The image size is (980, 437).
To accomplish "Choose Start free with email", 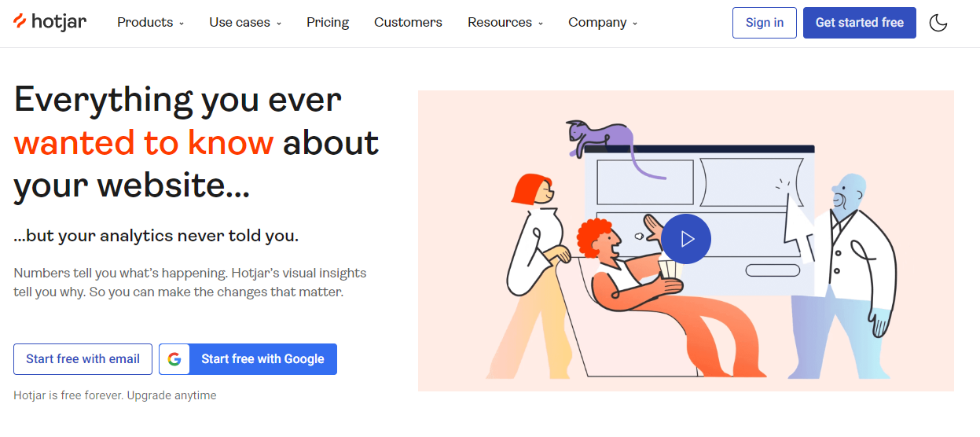I will (83, 359).
